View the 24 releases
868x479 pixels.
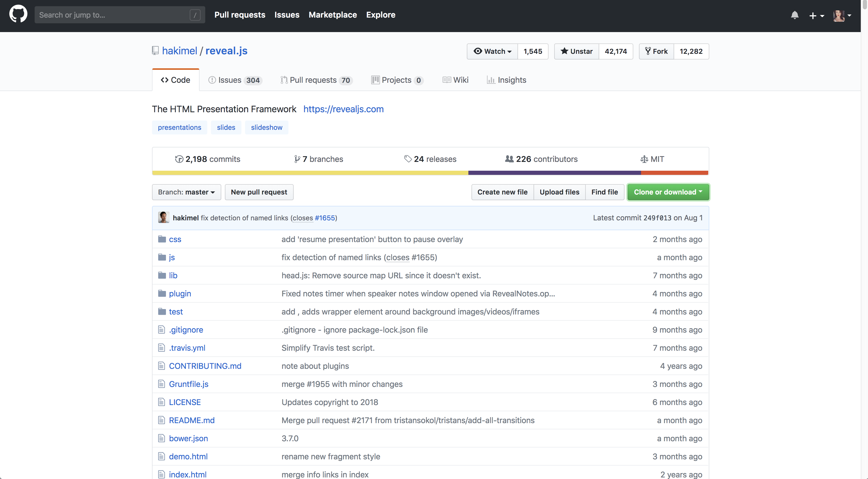pos(430,159)
